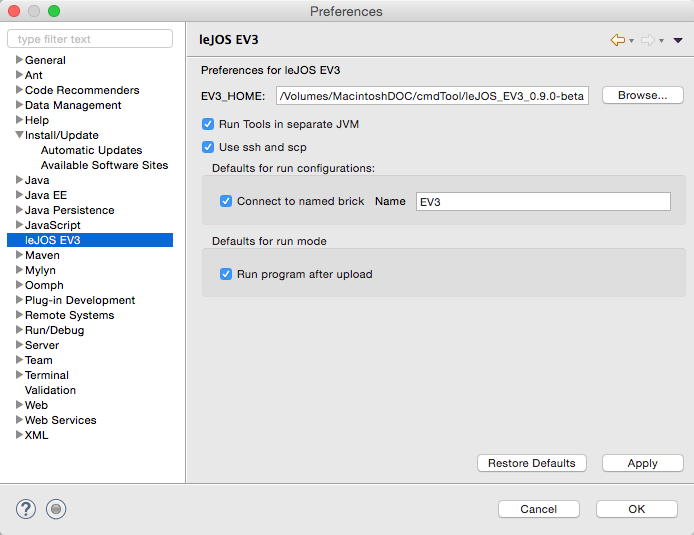
Task: Expand the XML tree node
Action: [x=19, y=435]
